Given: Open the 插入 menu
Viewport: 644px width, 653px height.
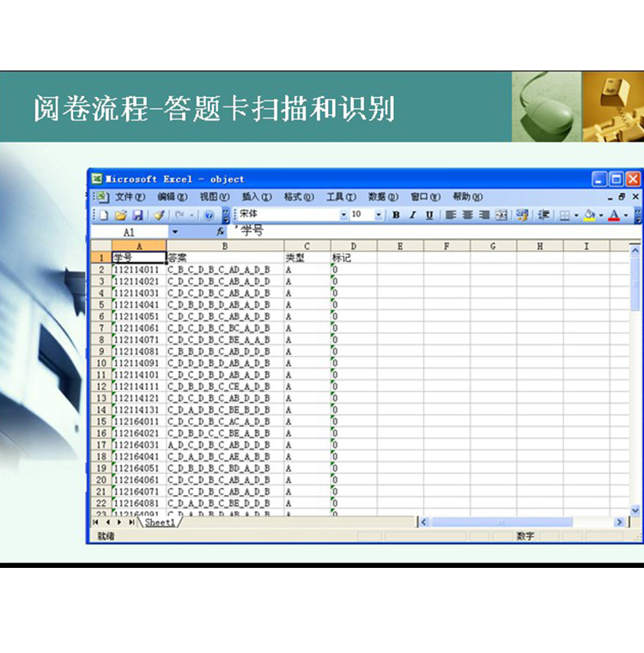Looking at the screenshot, I should pyautogui.click(x=257, y=197).
